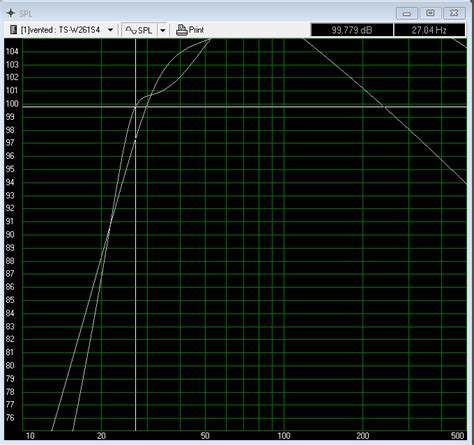
Task: Click the 99.779 dB readout field
Action: click(x=352, y=30)
